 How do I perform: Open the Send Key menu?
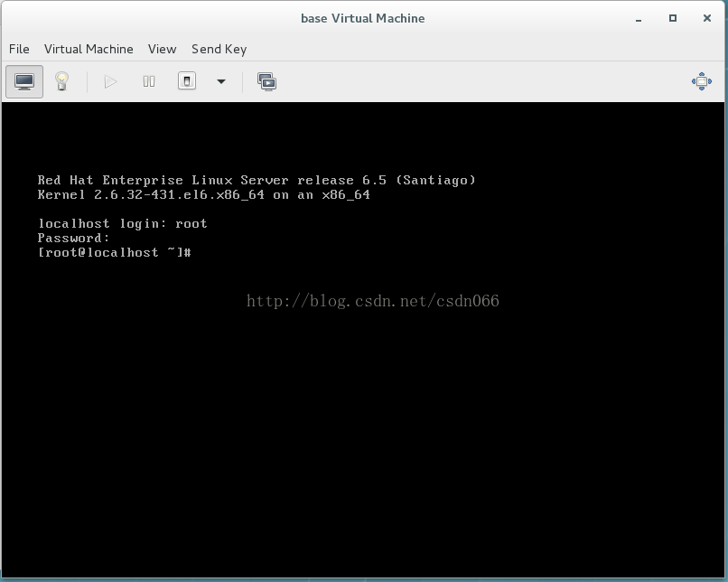[x=219, y=49]
